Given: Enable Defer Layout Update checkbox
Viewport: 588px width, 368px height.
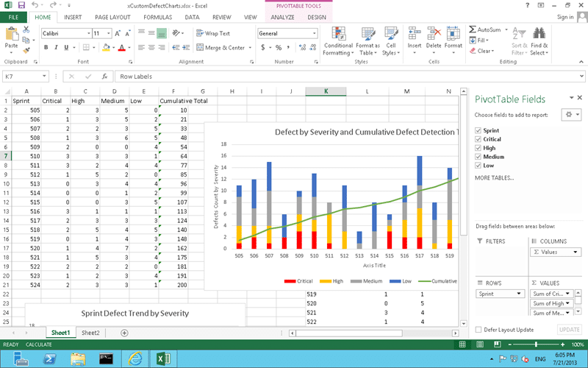Looking at the screenshot, I should (x=479, y=330).
